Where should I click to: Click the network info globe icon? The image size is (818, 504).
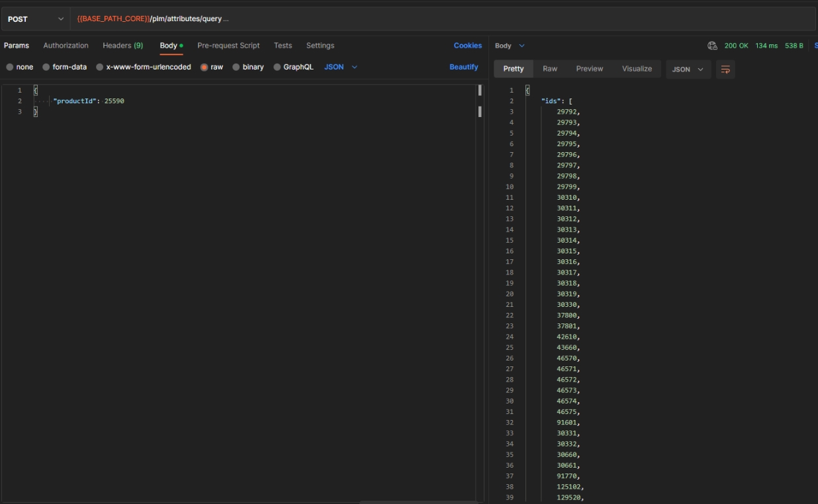pos(712,46)
